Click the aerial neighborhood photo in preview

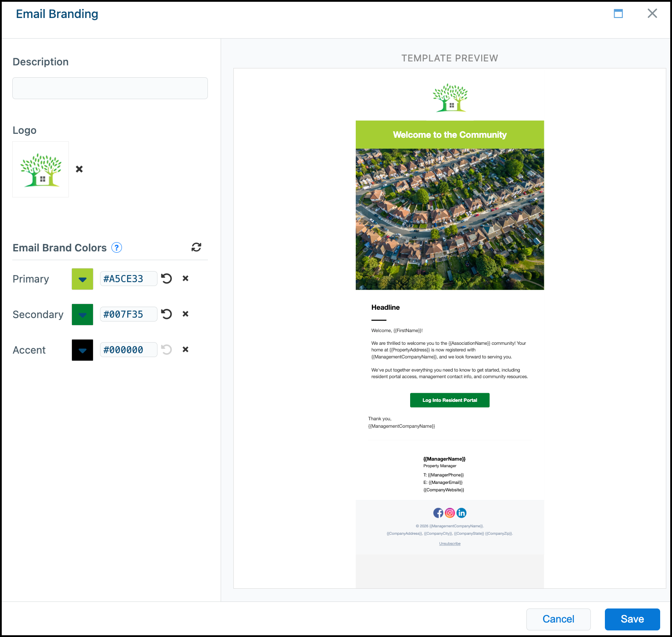pos(450,219)
